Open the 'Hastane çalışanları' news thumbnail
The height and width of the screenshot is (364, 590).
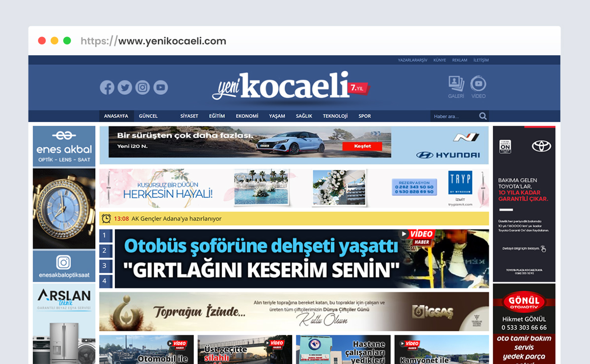point(343,350)
